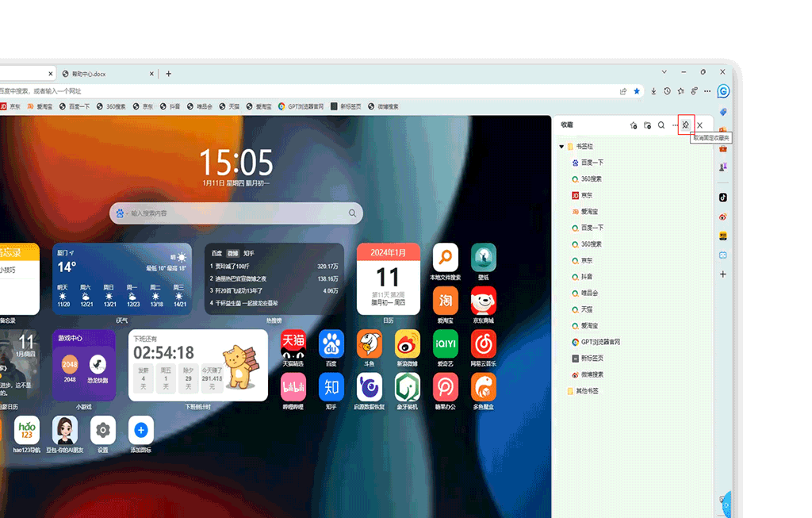Open 微博搜索 entry in the favorites panel

coord(588,374)
